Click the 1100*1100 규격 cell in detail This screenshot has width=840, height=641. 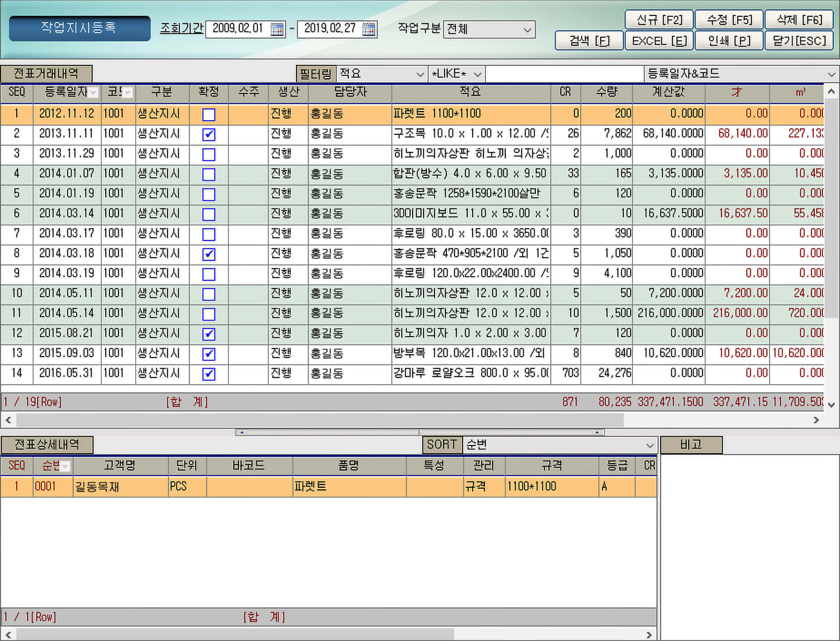[x=552, y=487]
